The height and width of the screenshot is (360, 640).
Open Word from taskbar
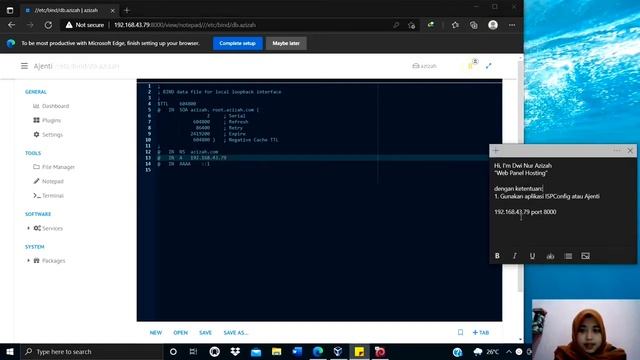[x=297, y=351]
